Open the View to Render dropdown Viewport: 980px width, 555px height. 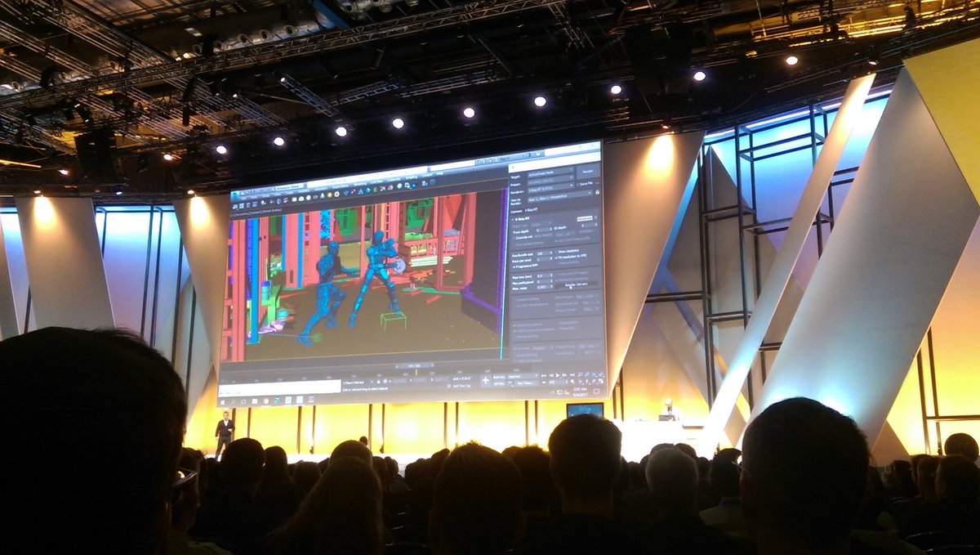pos(559,196)
